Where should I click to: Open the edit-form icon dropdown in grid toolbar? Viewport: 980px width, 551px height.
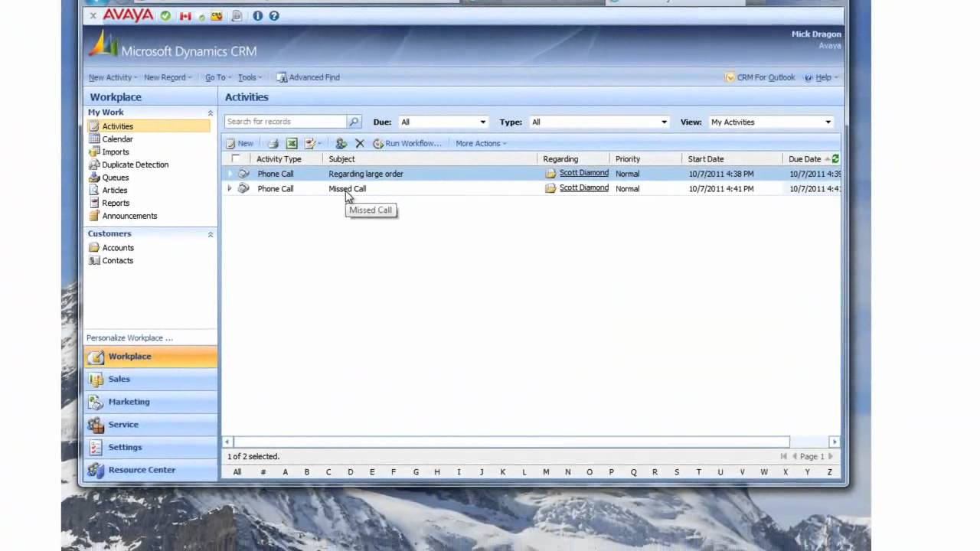[x=313, y=143]
